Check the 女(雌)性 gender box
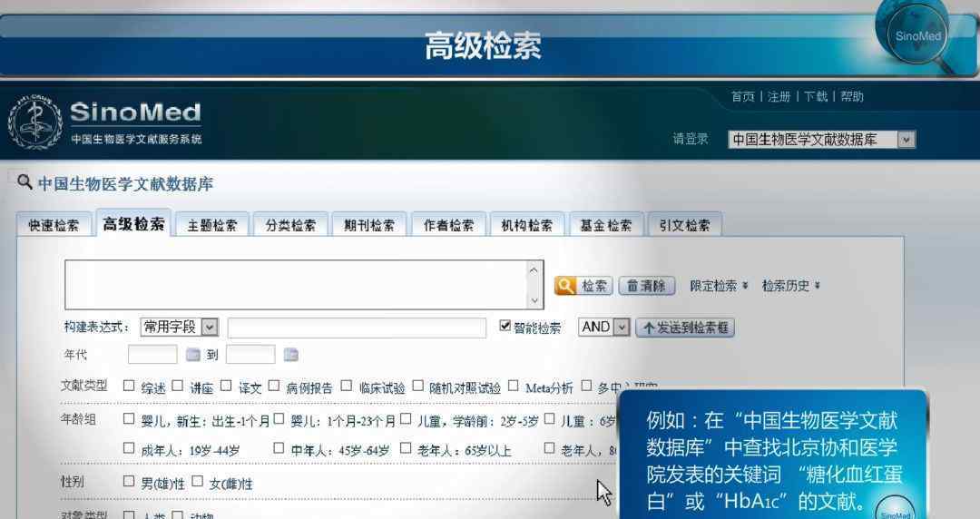980x519 pixels. (x=198, y=482)
